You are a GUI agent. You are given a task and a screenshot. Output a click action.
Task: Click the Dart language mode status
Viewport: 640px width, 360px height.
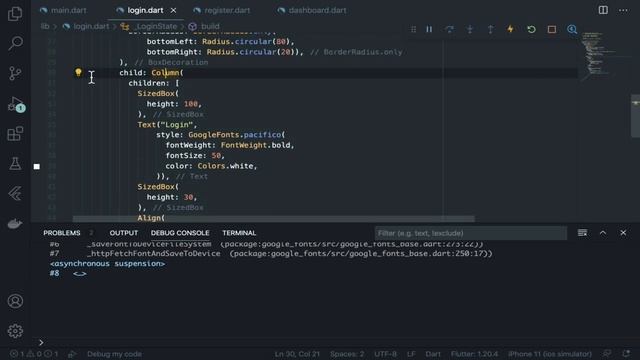tap(433, 354)
